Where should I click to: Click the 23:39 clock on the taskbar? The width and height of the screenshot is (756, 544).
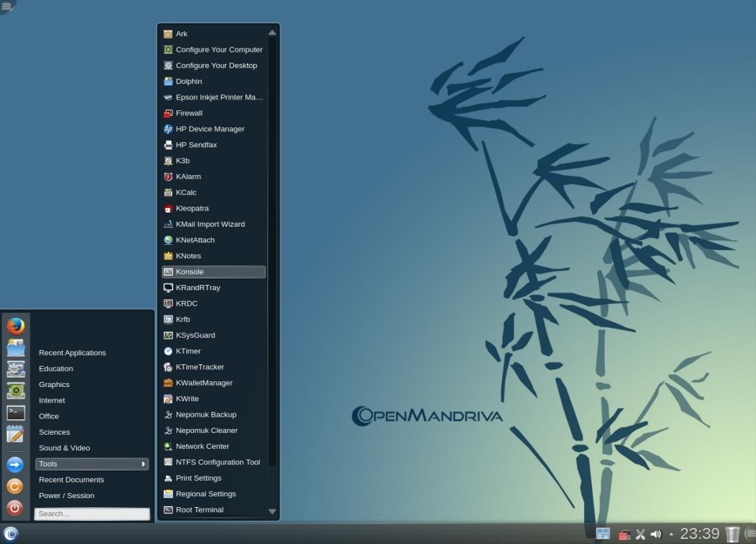coord(700,534)
